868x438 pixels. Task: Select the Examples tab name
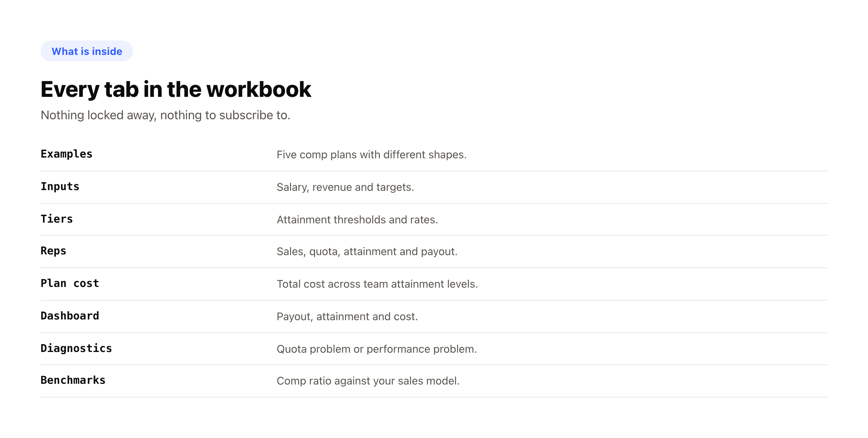point(67,154)
